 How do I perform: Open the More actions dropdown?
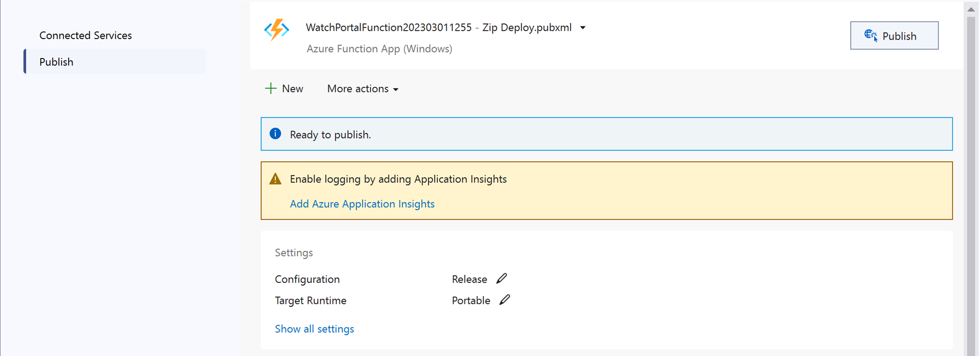pos(363,88)
